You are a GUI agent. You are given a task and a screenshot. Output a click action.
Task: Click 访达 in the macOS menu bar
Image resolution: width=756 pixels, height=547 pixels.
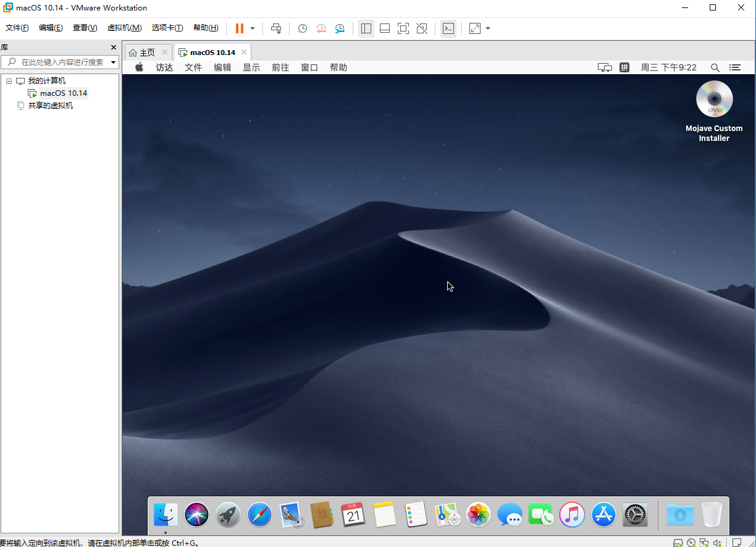pos(164,67)
